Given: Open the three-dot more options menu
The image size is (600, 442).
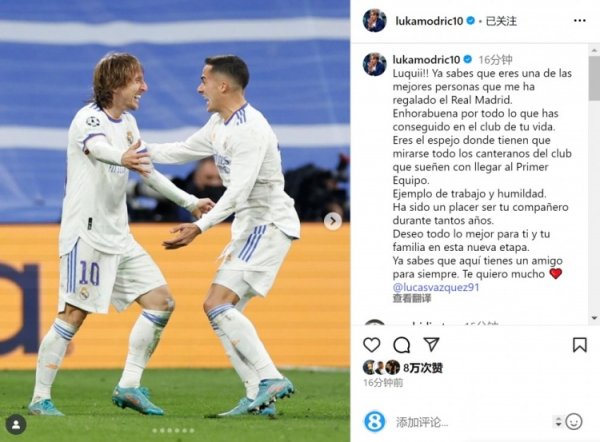Looking at the screenshot, I should coord(580,21).
